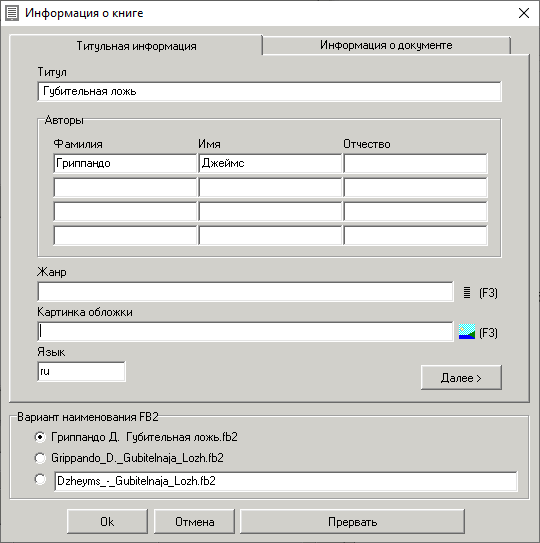
Task: Click the Отмена button
Action: (194, 522)
